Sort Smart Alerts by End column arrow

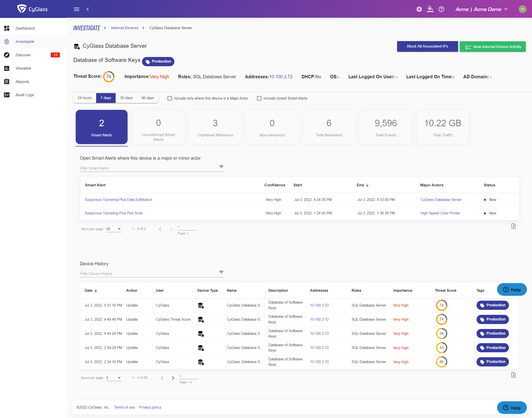click(x=367, y=185)
